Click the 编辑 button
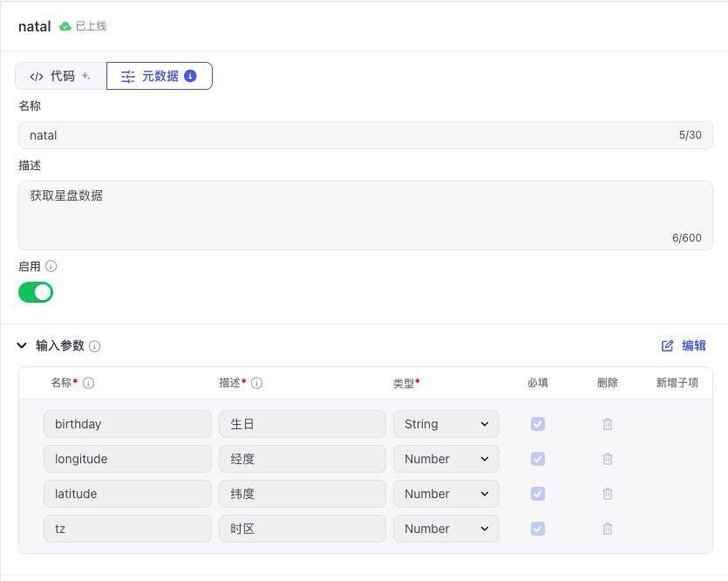Image resolution: width=728 pixels, height=581 pixels. 684,345
